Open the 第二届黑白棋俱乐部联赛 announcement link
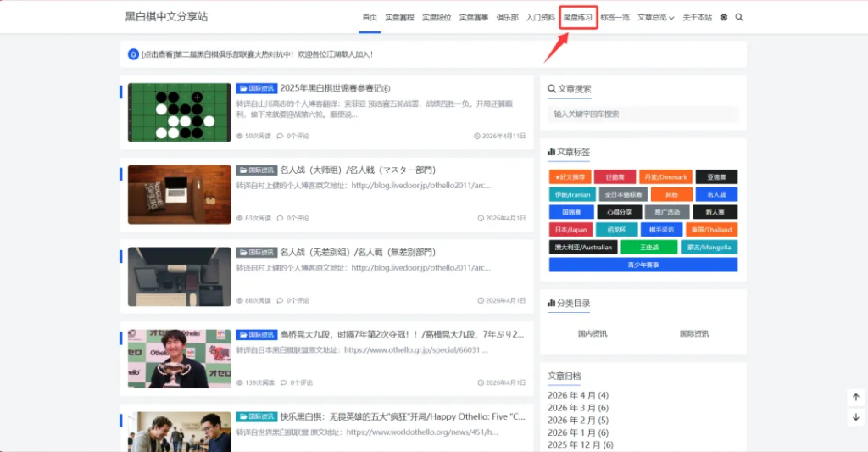The width and height of the screenshot is (868, 452). point(258,54)
